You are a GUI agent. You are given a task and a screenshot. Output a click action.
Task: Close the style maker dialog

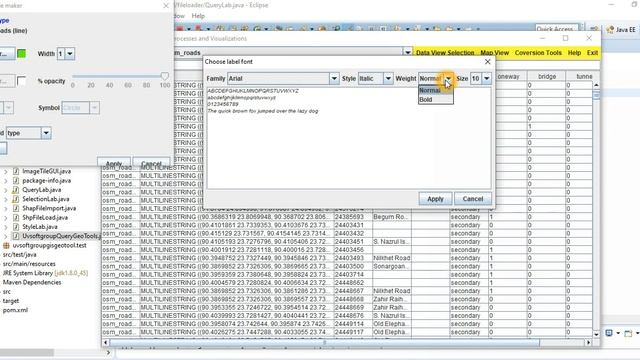point(166,6)
